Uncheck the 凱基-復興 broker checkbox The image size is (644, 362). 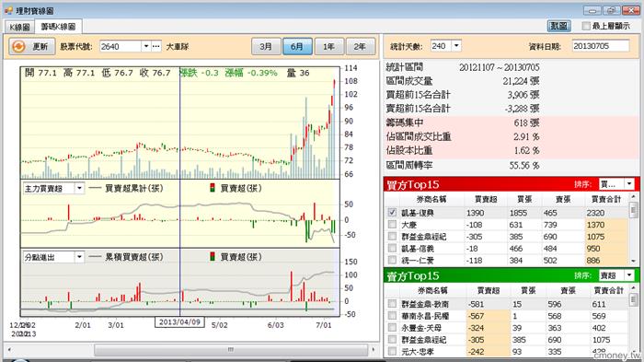pos(392,212)
